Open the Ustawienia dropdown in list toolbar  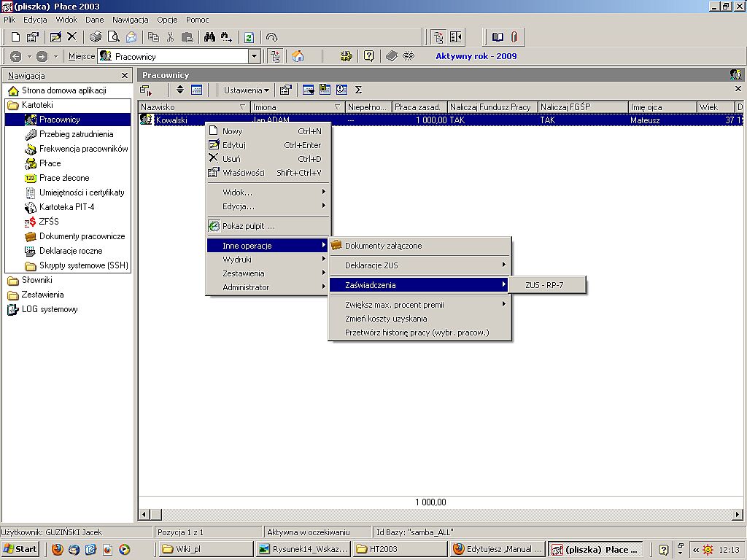[247, 90]
